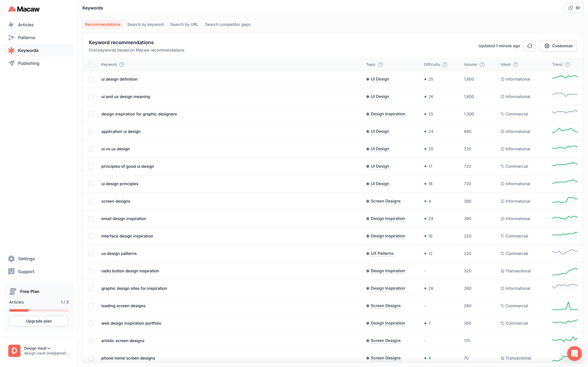Click the refresh recommendations icon
The height and width of the screenshot is (367, 588).
[530, 46]
